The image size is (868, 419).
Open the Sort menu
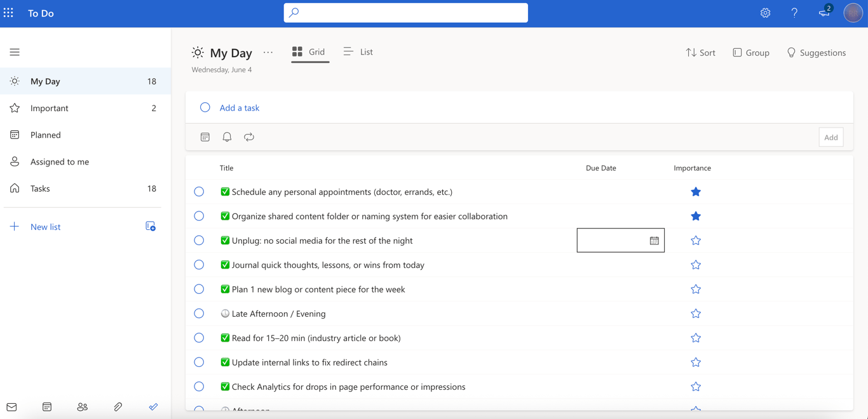700,52
